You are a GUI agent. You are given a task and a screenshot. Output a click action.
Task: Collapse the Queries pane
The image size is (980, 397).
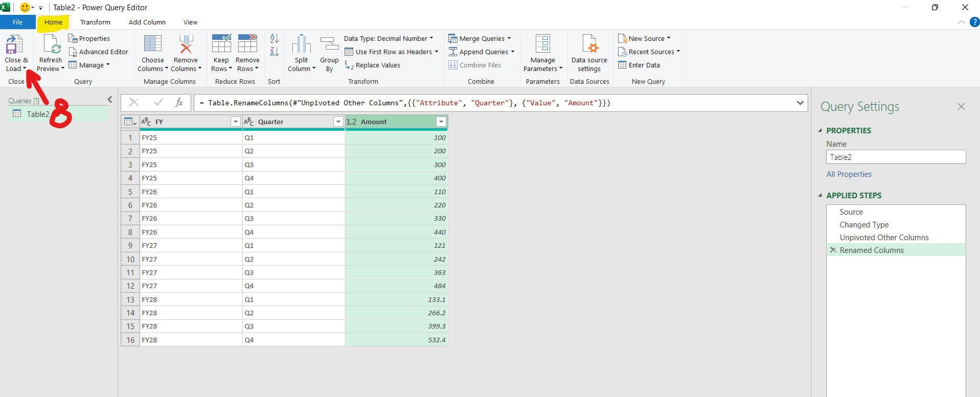tap(109, 100)
